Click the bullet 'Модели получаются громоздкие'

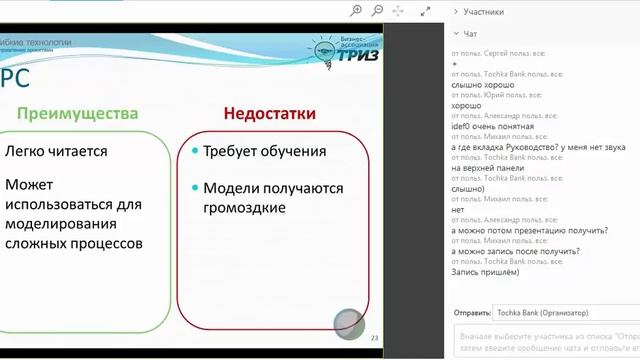click(x=273, y=198)
